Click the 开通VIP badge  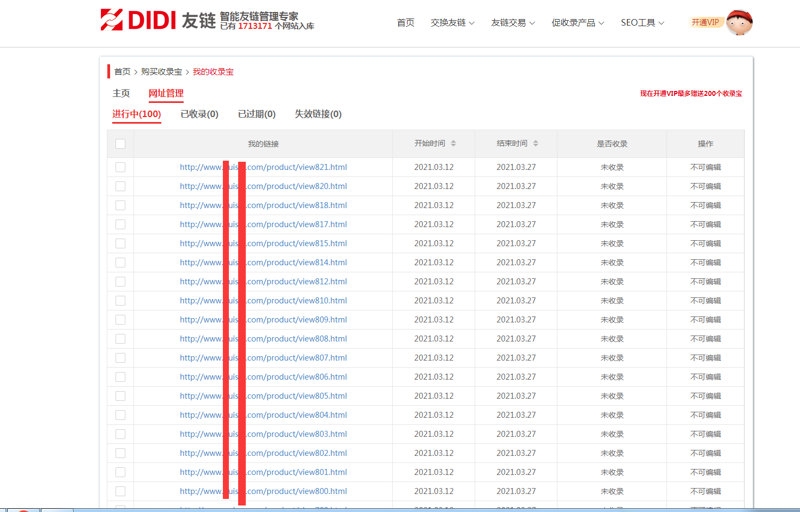(705, 22)
